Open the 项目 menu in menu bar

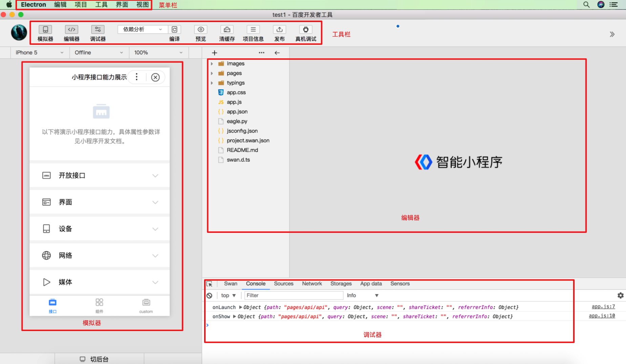80,4
